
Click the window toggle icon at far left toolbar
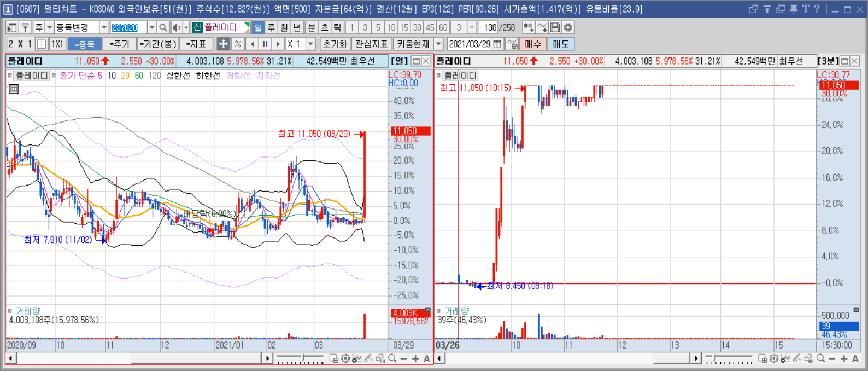[x=12, y=27]
